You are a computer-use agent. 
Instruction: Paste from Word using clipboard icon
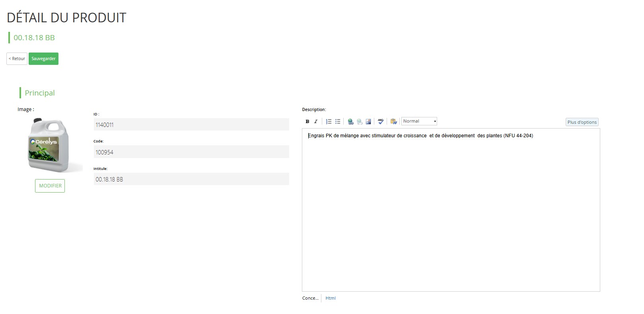point(393,121)
